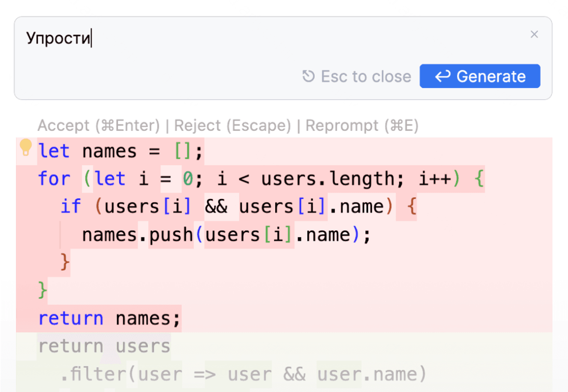Click the Esc to close label
The width and height of the screenshot is (568, 392).
366,77
